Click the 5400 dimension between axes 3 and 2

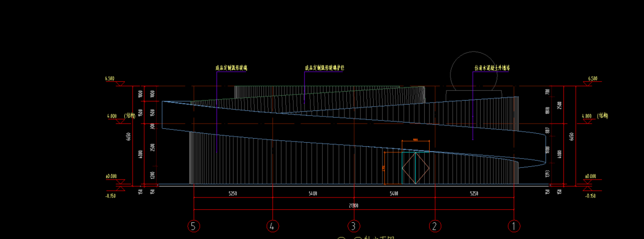[393, 194]
